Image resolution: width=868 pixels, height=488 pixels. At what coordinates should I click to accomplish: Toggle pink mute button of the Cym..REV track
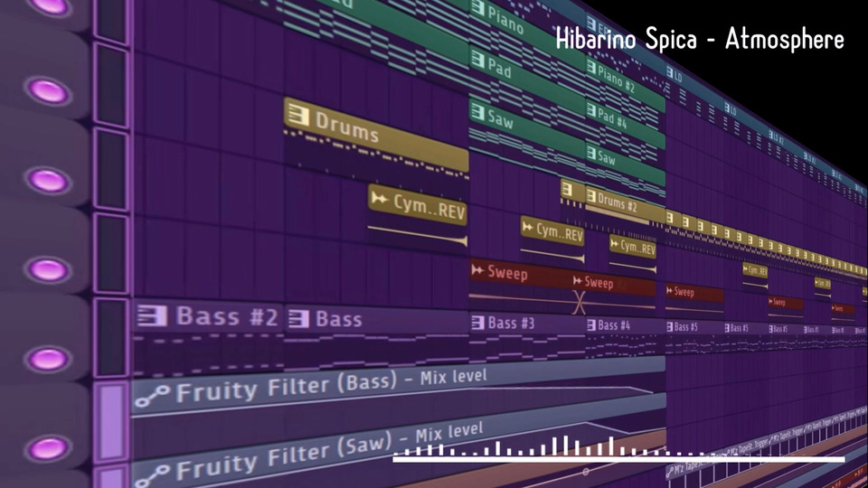[48, 181]
